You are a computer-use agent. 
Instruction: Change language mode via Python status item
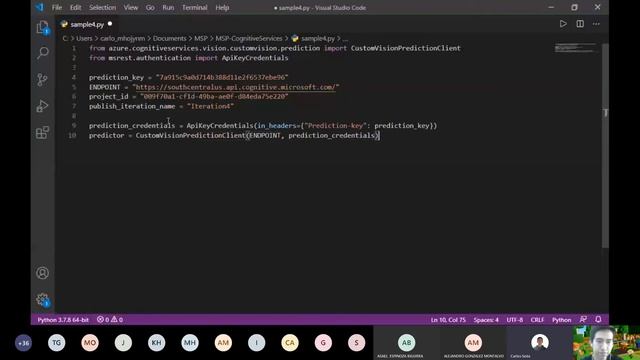[562, 320]
